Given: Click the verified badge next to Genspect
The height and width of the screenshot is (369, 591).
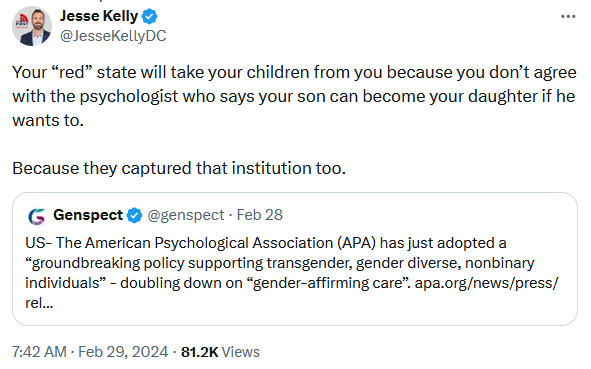Looking at the screenshot, I should pos(135,216).
